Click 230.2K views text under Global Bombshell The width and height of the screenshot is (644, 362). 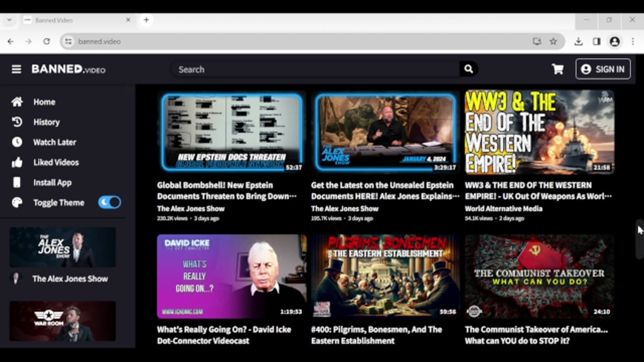[171, 219]
